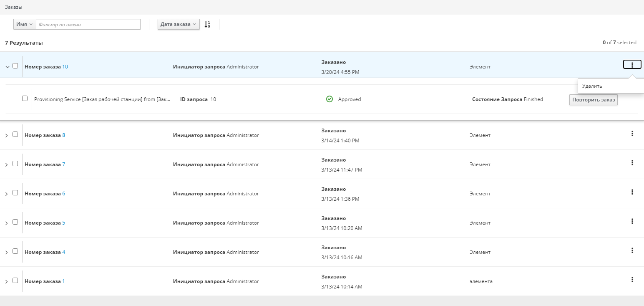Click the Повторить заказ button
The height and width of the screenshot is (306, 644).
tap(593, 100)
